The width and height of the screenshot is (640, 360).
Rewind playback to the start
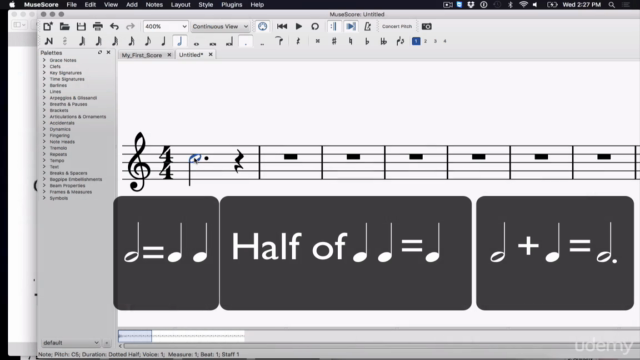click(x=282, y=27)
